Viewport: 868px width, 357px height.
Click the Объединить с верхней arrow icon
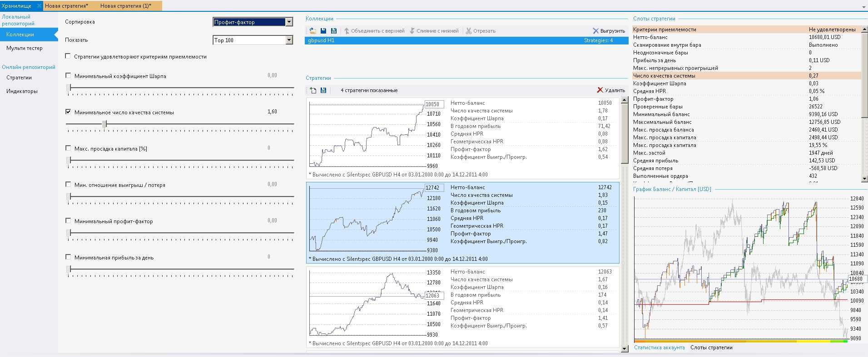point(347,31)
